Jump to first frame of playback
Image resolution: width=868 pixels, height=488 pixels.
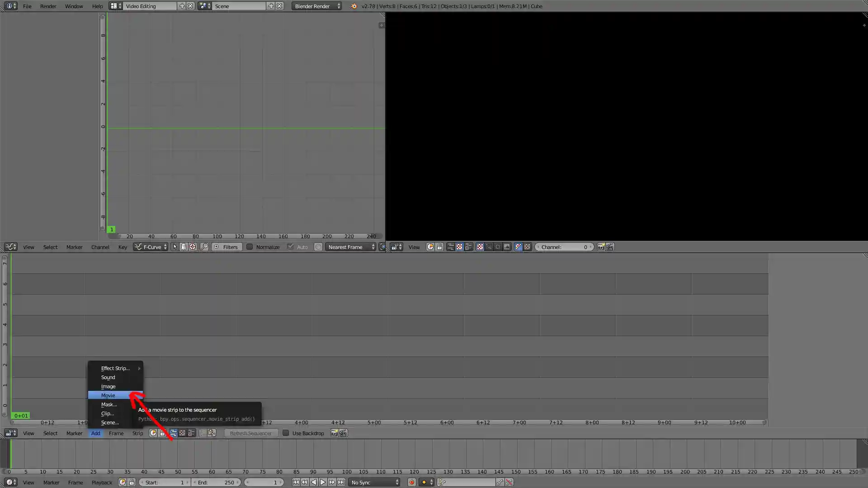pos(295,482)
